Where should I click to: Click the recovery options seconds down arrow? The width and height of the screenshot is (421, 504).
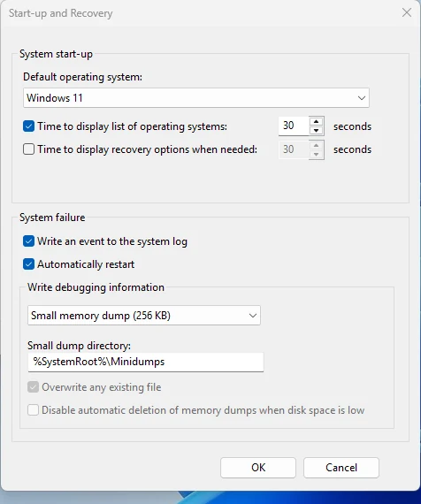pos(316,154)
